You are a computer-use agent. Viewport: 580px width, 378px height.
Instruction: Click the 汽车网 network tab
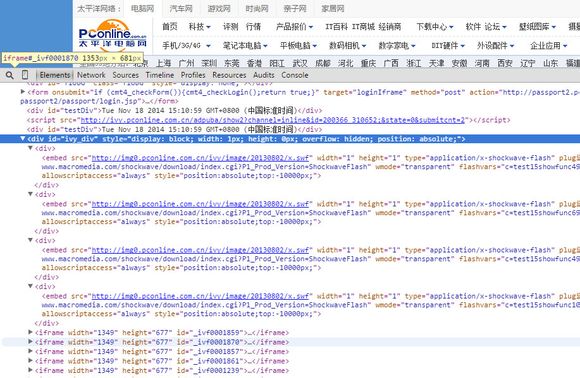(x=181, y=9)
